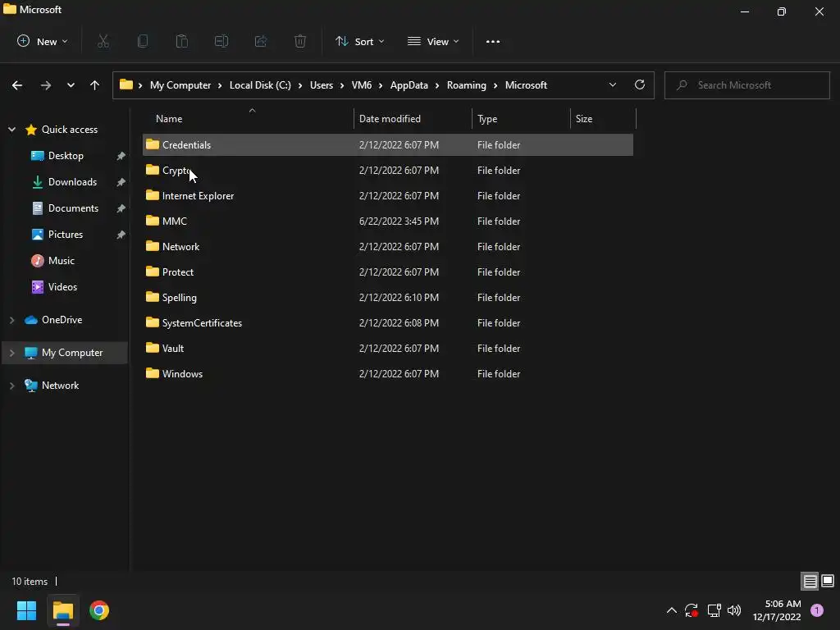The height and width of the screenshot is (630, 840).
Task: Refresh the current folder view
Action: [x=640, y=84]
